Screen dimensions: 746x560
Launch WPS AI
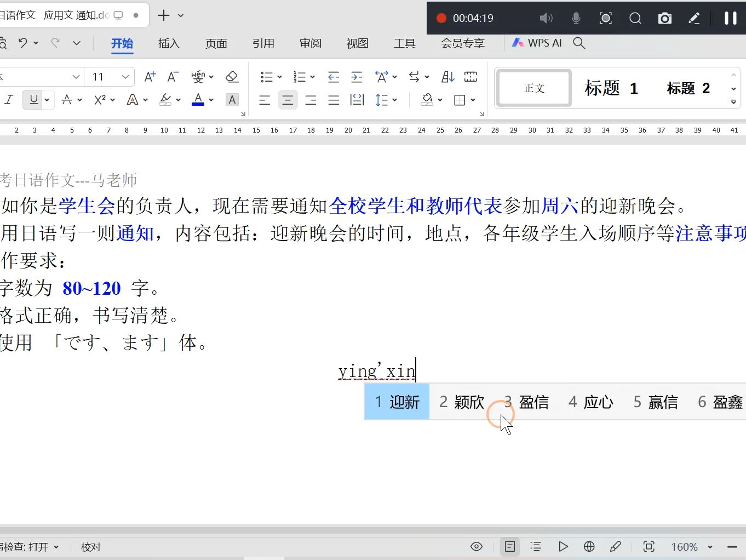pos(537,43)
